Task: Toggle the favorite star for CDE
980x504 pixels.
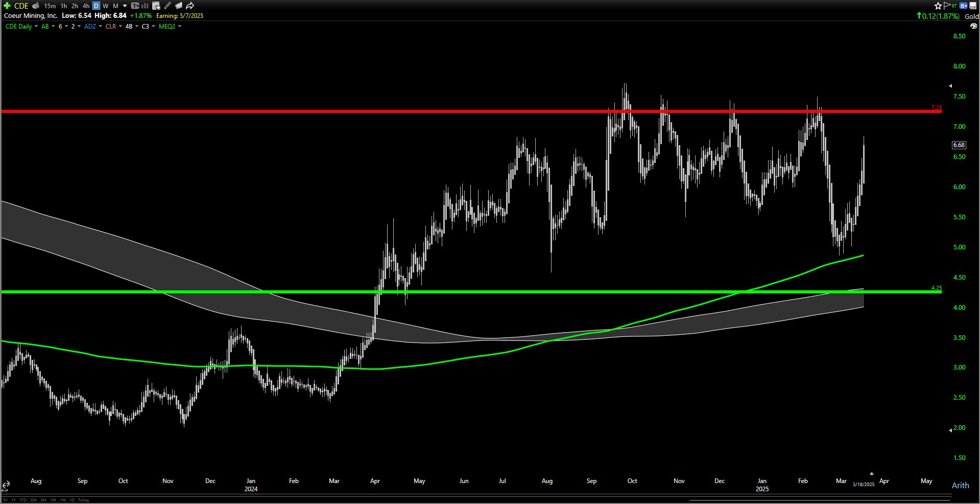Action: (938, 6)
